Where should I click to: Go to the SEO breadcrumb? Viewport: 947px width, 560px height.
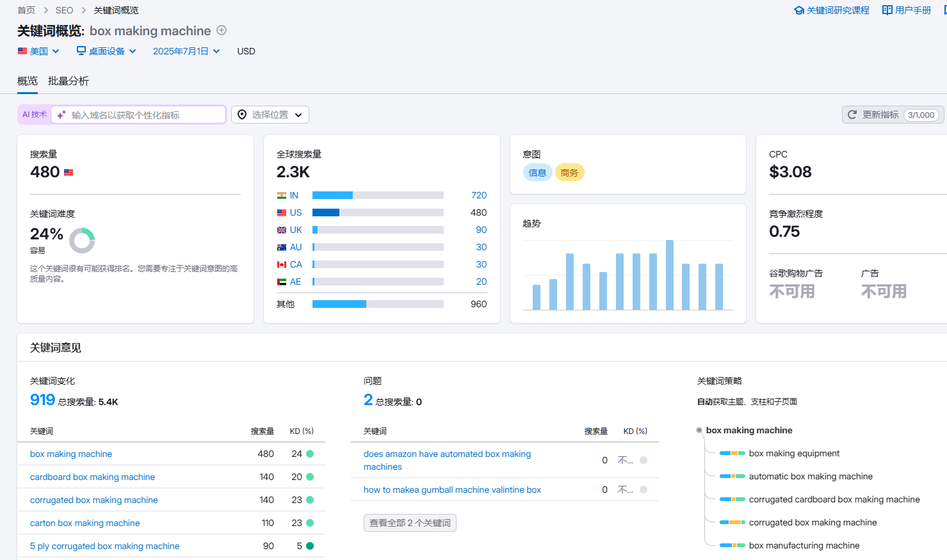(x=64, y=10)
